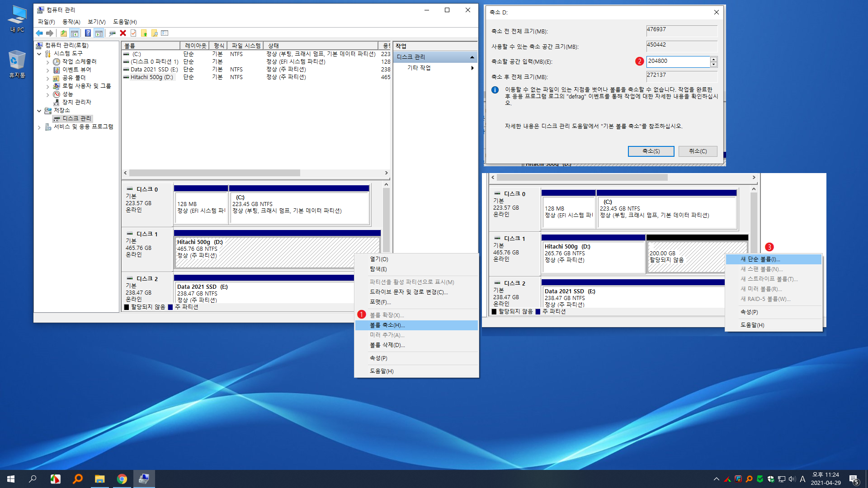
Task: Open Chrome from the taskbar
Action: tap(122, 479)
